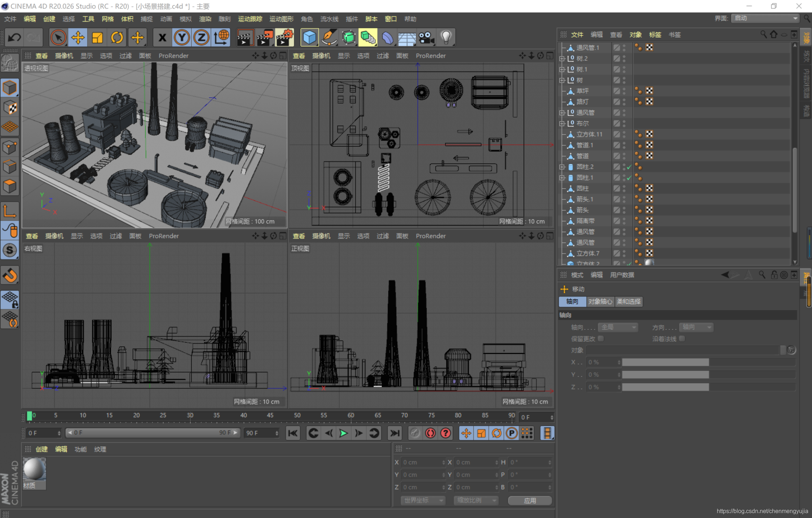Screen dimensions: 812x518
Task: Click the Cube primitive icon
Action: pyautogui.click(x=309, y=37)
